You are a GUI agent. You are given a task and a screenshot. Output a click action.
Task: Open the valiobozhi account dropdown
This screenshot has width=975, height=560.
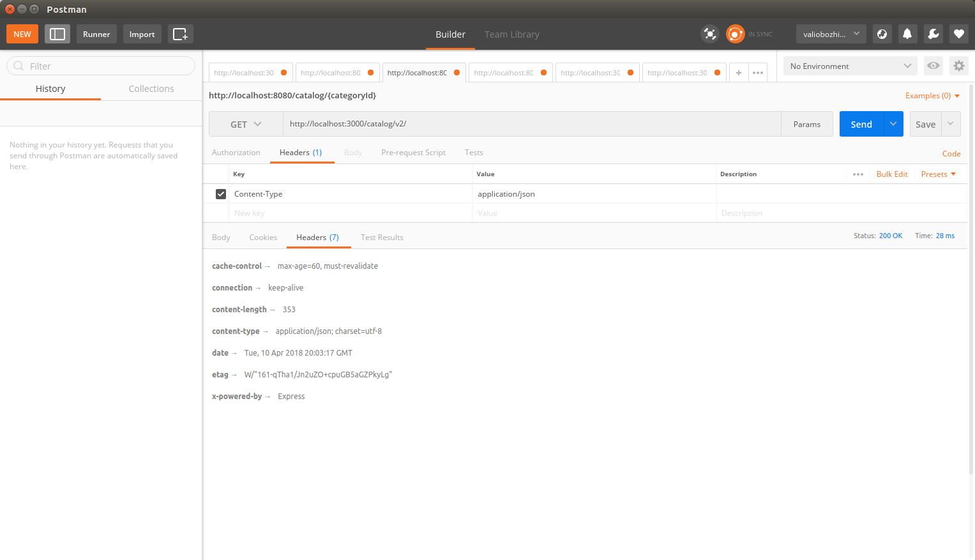831,34
